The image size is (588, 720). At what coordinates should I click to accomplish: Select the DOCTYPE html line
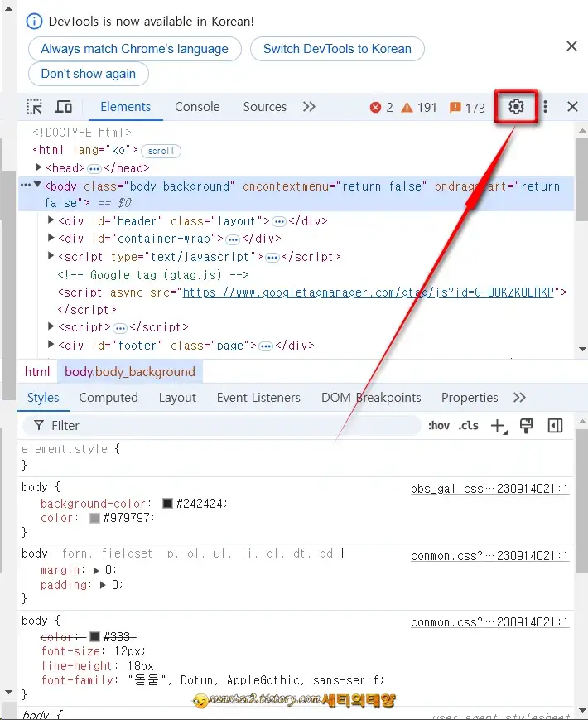click(82, 133)
